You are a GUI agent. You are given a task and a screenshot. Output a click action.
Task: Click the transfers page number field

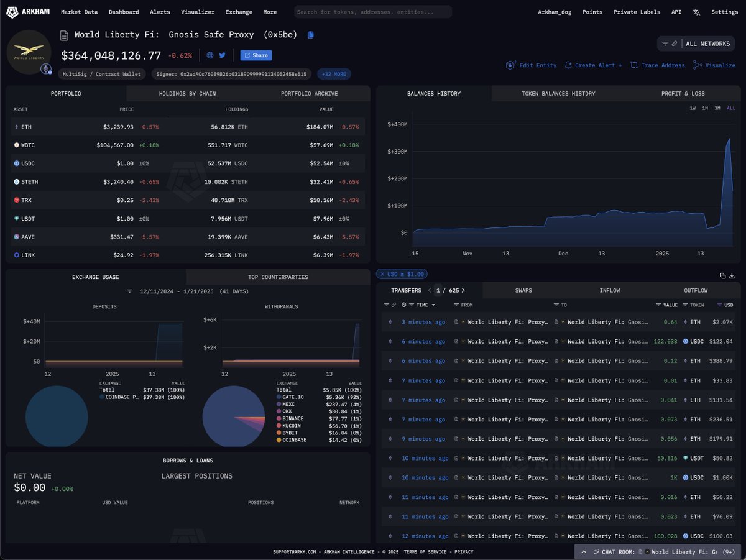pos(439,290)
